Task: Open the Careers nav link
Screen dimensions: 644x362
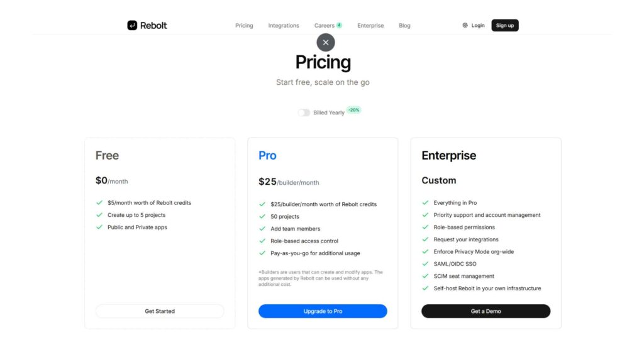Action: pyautogui.click(x=324, y=26)
